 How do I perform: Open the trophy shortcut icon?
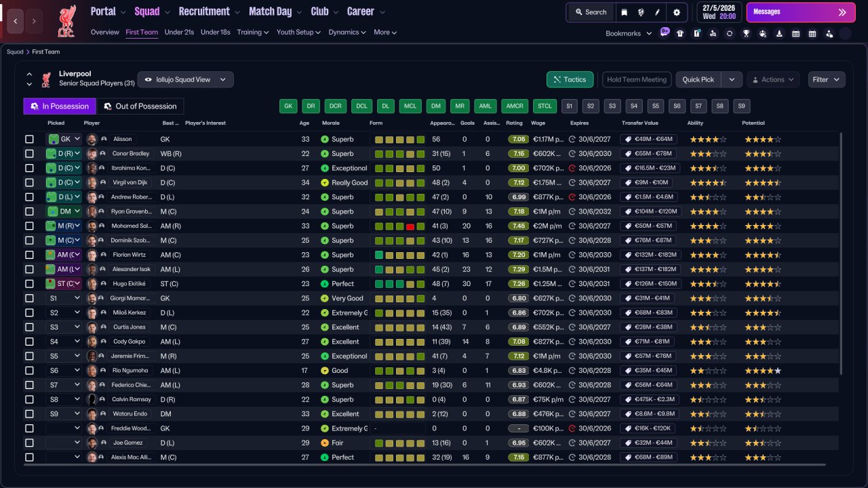pyautogui.click(x=746, y=33)
